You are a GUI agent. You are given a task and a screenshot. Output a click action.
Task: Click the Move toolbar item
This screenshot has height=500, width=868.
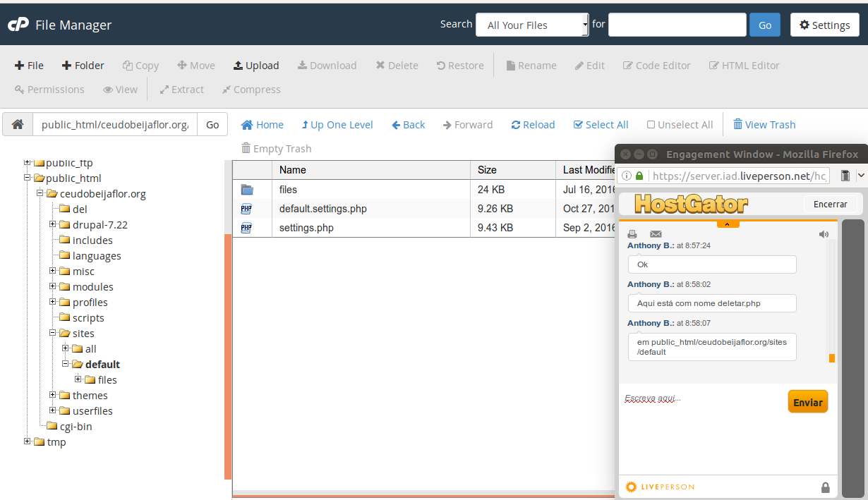pyautogui.click(x=196, y=66)
